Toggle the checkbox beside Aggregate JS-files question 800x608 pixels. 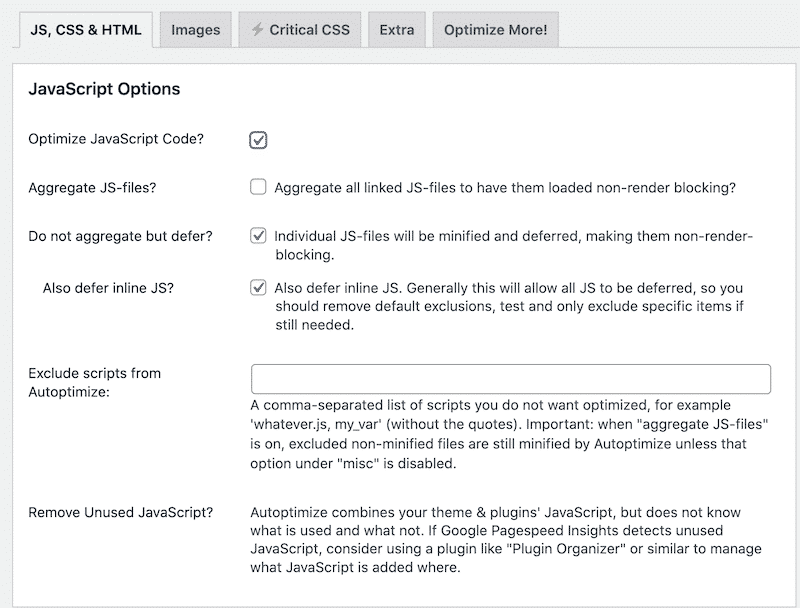(257, 187)
